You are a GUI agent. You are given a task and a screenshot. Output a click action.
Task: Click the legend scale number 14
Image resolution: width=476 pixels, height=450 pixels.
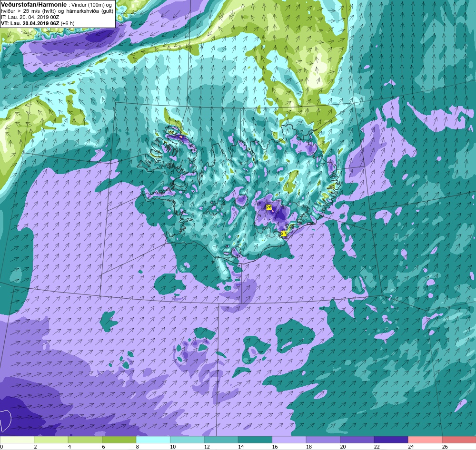241,447
